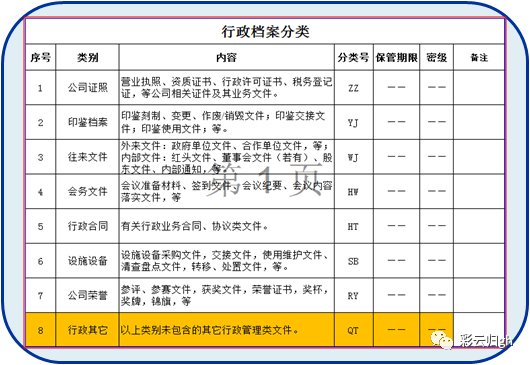
Task: Click the 分类号 column header
Action: click(x=354, y=57)
